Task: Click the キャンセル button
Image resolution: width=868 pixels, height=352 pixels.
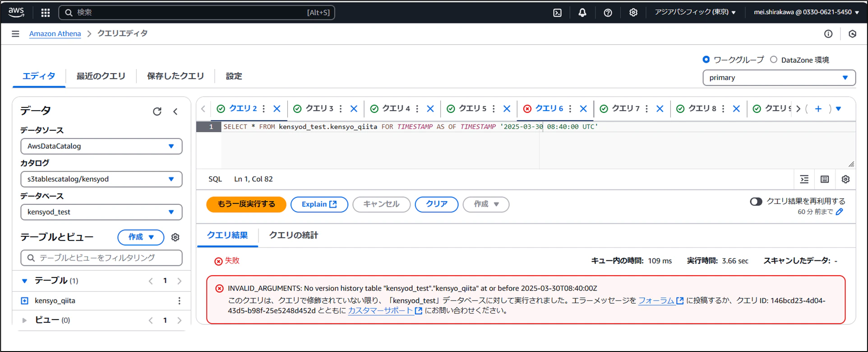Action: [x=381, y=204]
